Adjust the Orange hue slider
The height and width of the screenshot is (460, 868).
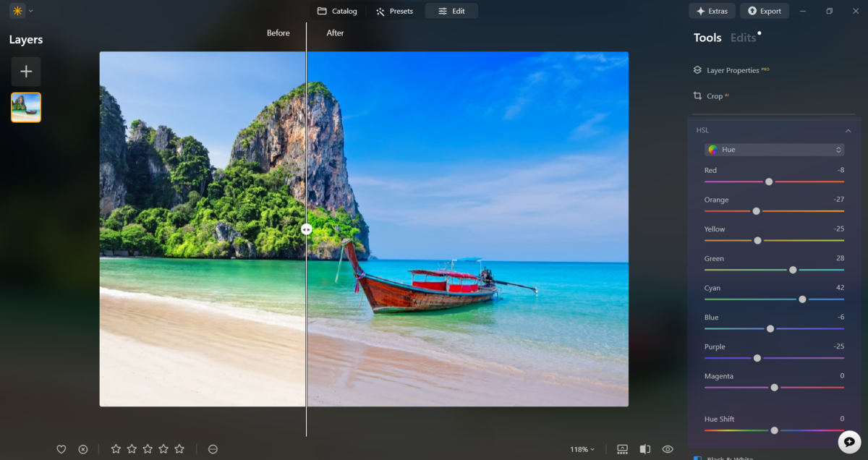774,211
